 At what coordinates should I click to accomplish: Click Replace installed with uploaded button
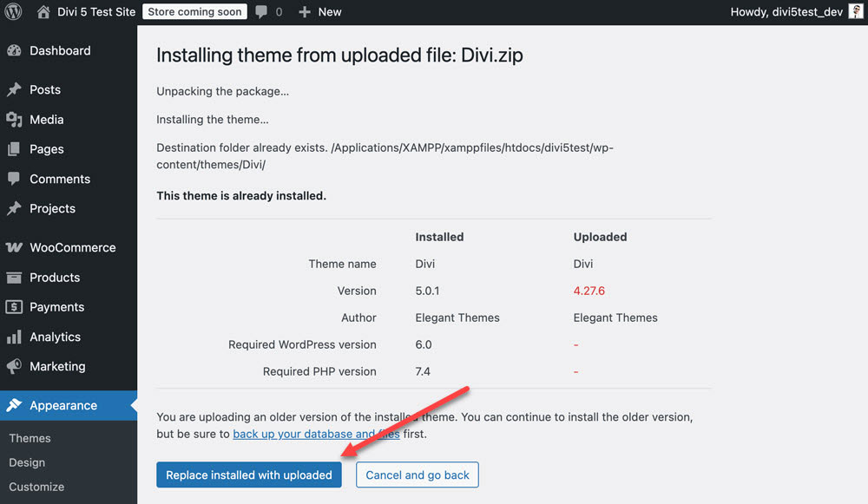pyautogui.click(x=249, y=475)
